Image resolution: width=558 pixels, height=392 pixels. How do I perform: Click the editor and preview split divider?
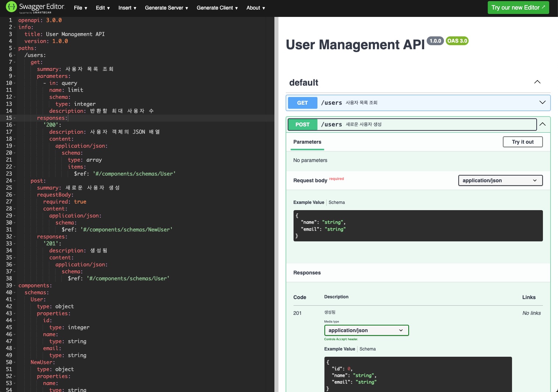coord(276,204)
